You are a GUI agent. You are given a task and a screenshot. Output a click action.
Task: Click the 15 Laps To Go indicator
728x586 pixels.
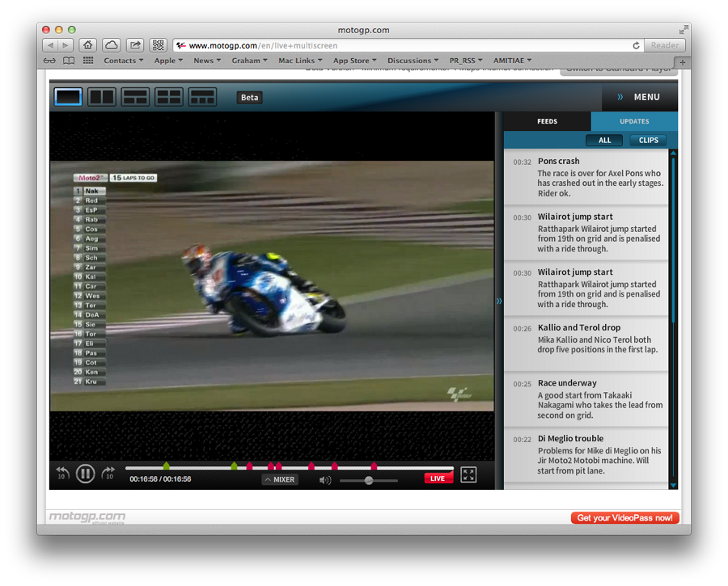133,178
